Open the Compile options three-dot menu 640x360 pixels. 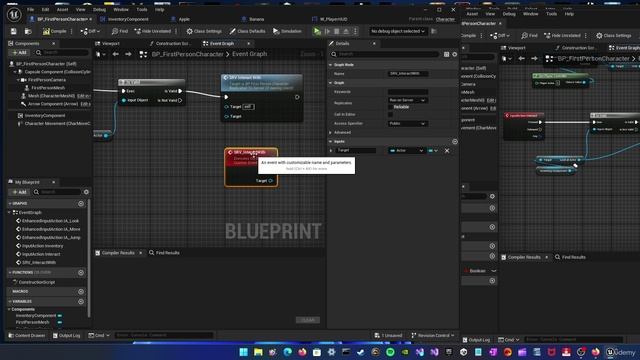click(x=72, y=31)
